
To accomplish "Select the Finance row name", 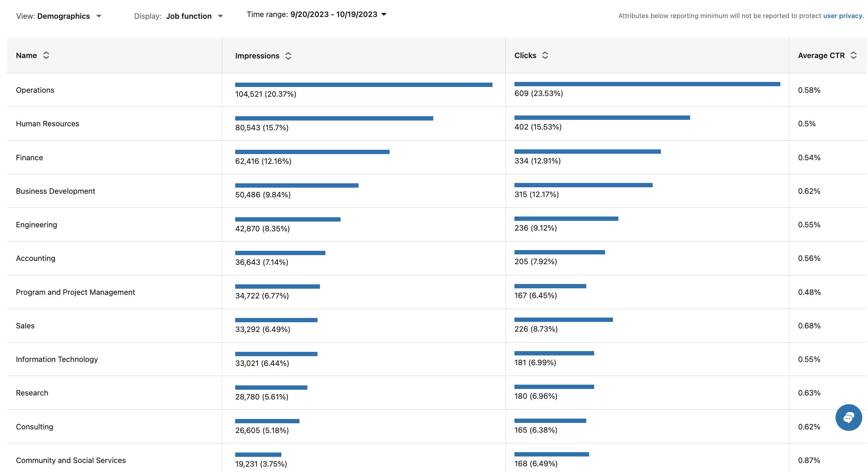I will (x=29, y=158).
